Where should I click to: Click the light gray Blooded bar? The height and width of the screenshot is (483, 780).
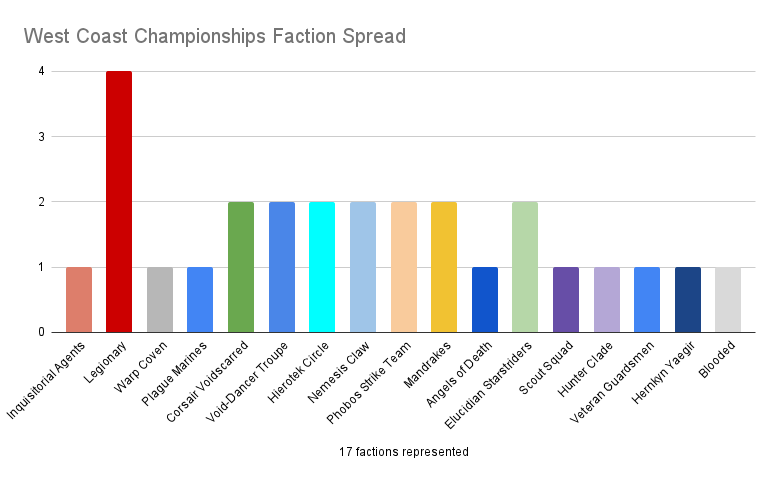[x=728, y=299]
